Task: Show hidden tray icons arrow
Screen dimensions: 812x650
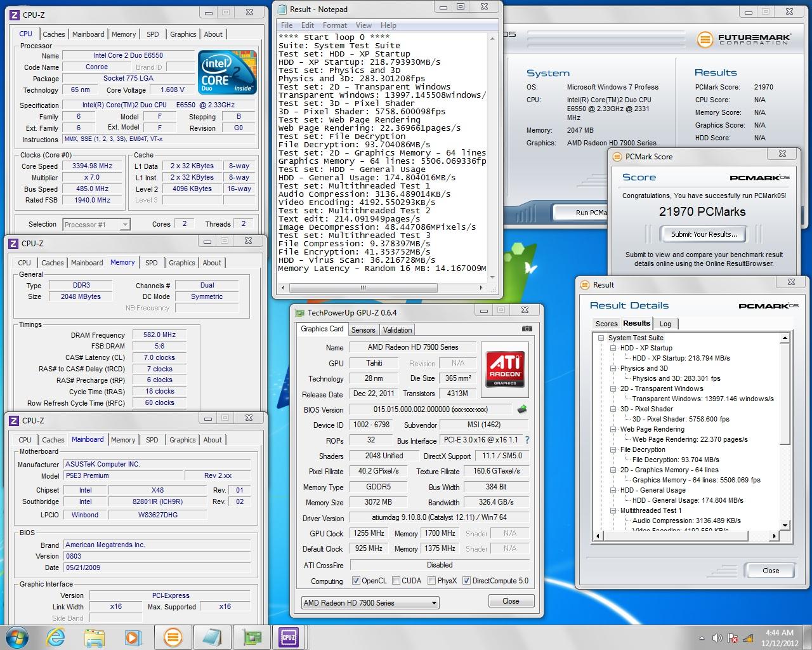Action: 703,638
